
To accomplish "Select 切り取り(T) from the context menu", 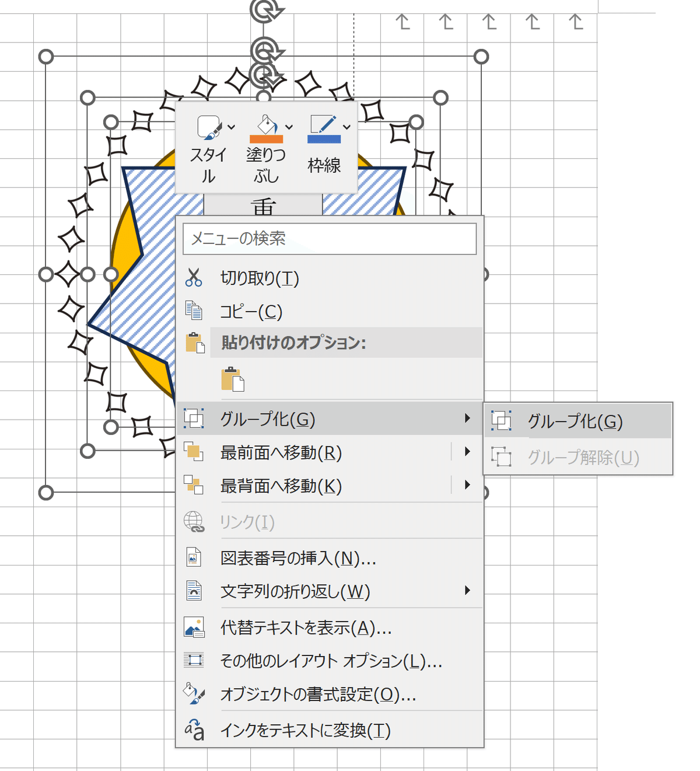I will [x=330, y=278].
